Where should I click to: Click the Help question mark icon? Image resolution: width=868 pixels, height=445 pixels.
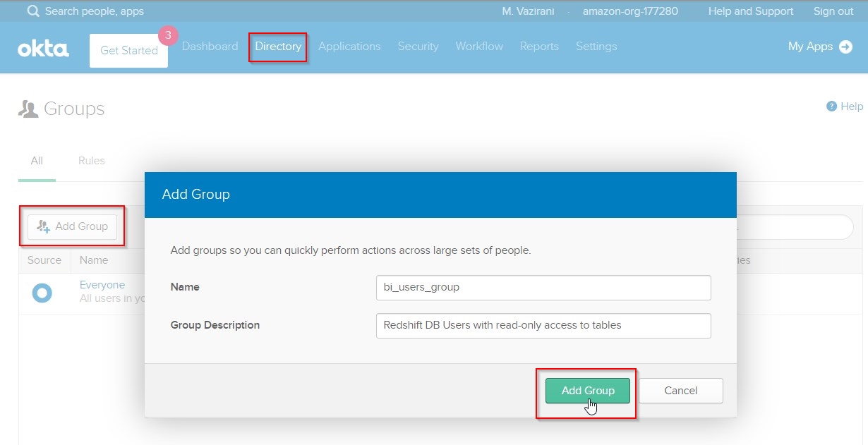[831, 106]
